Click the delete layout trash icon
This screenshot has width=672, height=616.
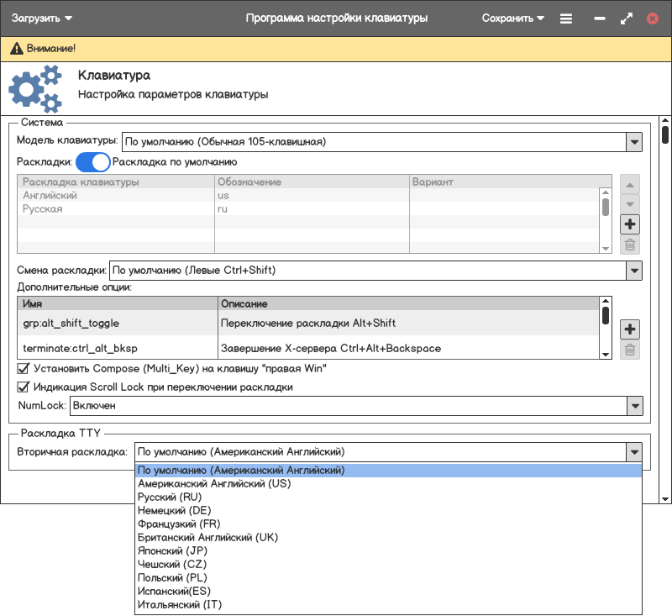630,245
